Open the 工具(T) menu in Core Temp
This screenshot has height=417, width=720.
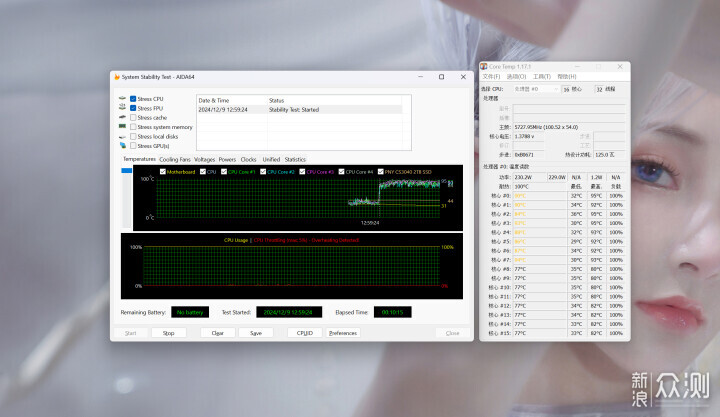tap(541, 76)
